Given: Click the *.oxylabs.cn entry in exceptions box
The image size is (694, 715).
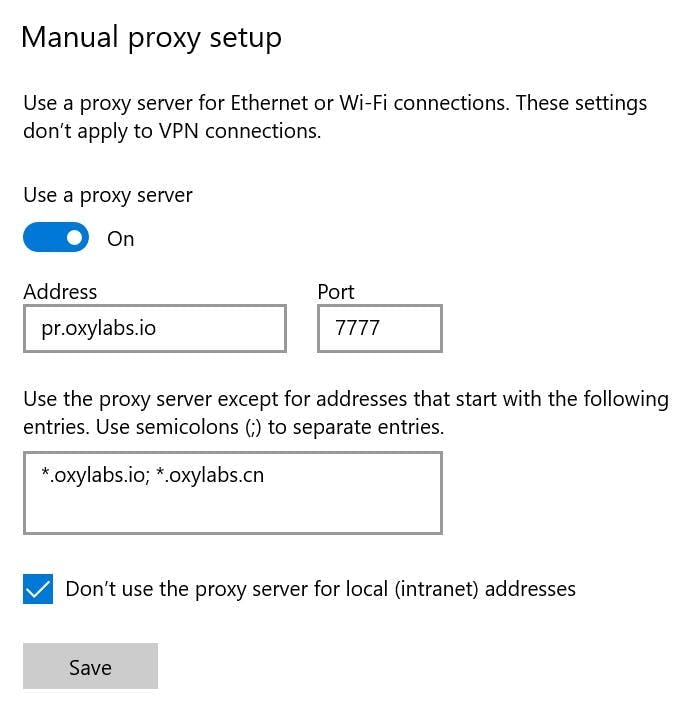Looking at the screenshot, I should point(210,475).
